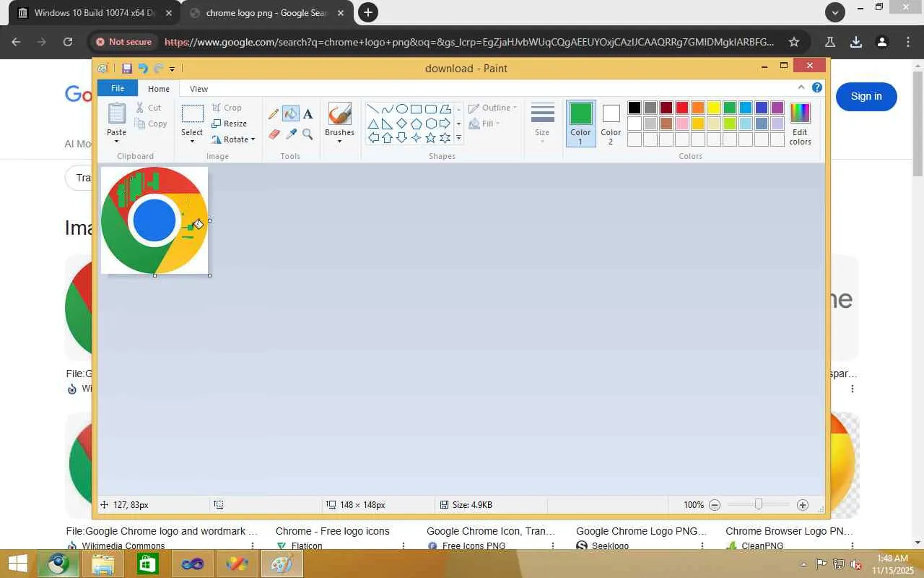Click the Chrome address bar URL
The image size is (924, 578).
point(469,42)
